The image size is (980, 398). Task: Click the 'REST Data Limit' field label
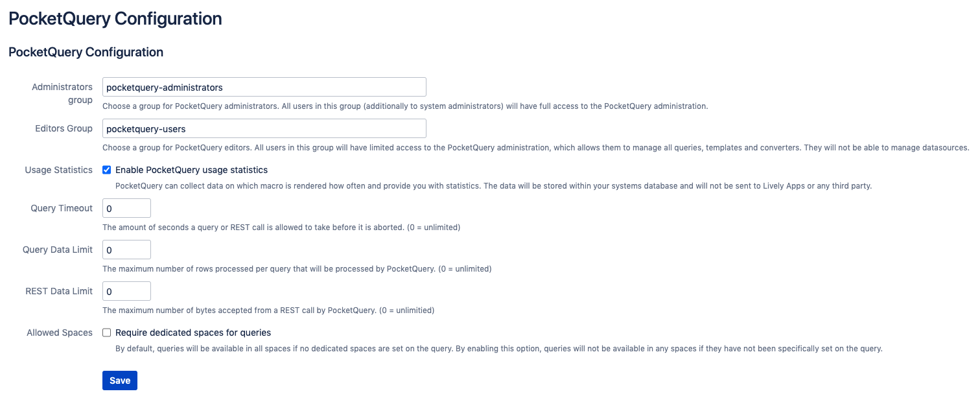click(x=59, y=291)
